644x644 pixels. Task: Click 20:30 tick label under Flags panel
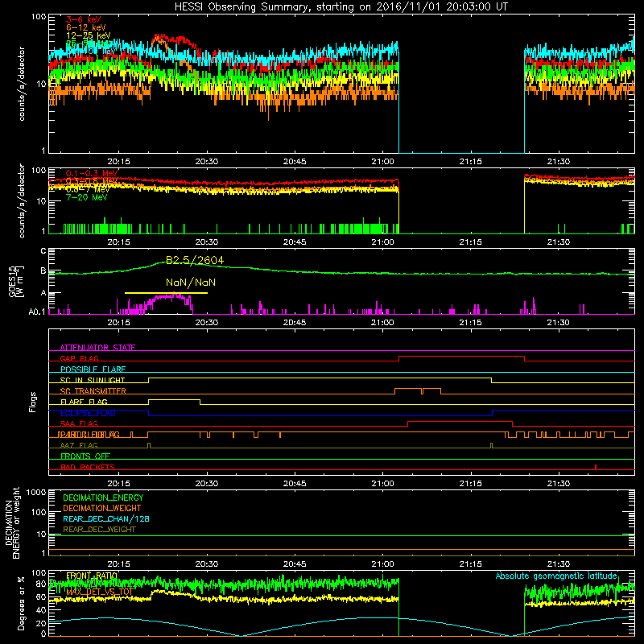(x=207, y=484)
